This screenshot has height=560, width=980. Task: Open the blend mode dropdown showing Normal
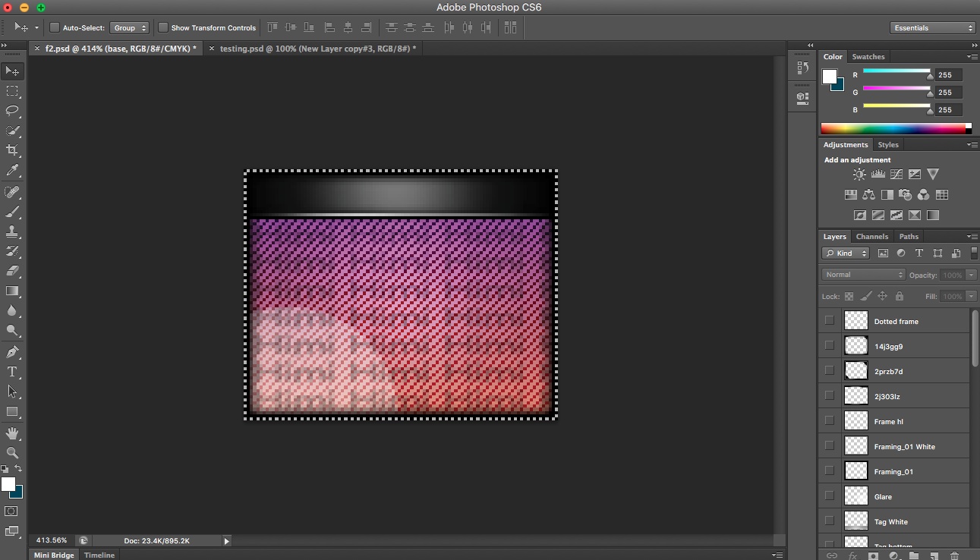click(x=862, y=274)
